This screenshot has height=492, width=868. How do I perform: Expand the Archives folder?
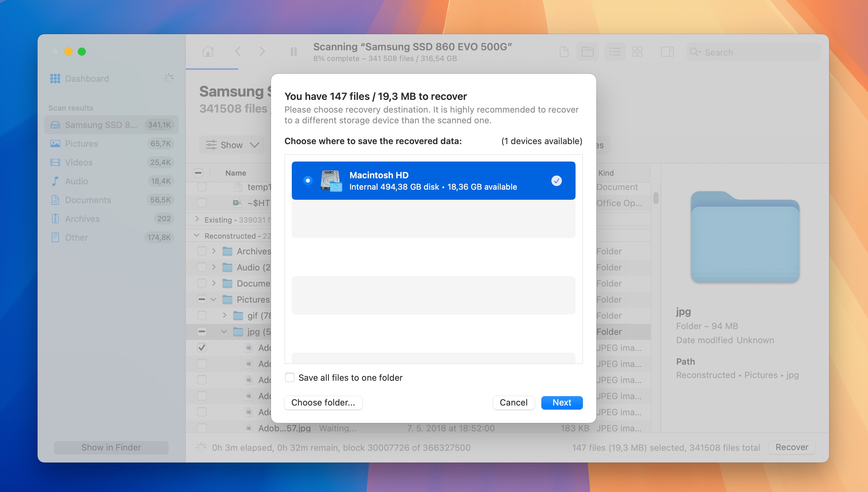[214, 251]
